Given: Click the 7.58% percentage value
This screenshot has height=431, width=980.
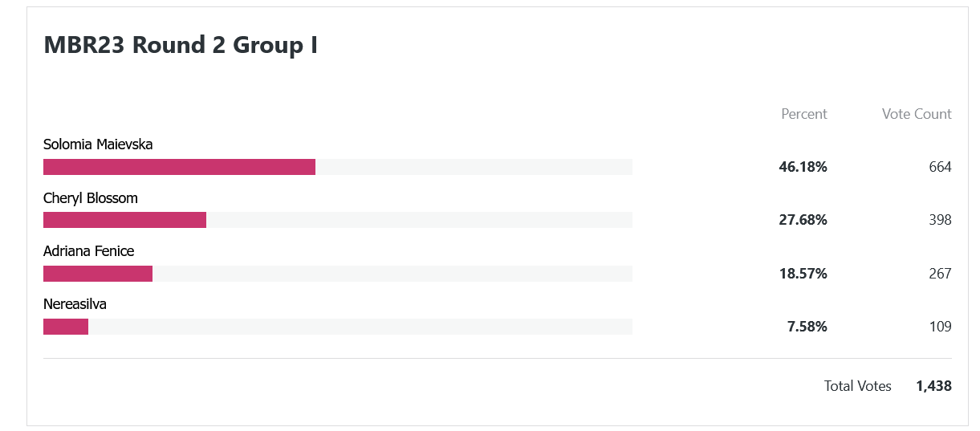Looking at the screenshot, I should pyautogui.click(x=807, y=327).
